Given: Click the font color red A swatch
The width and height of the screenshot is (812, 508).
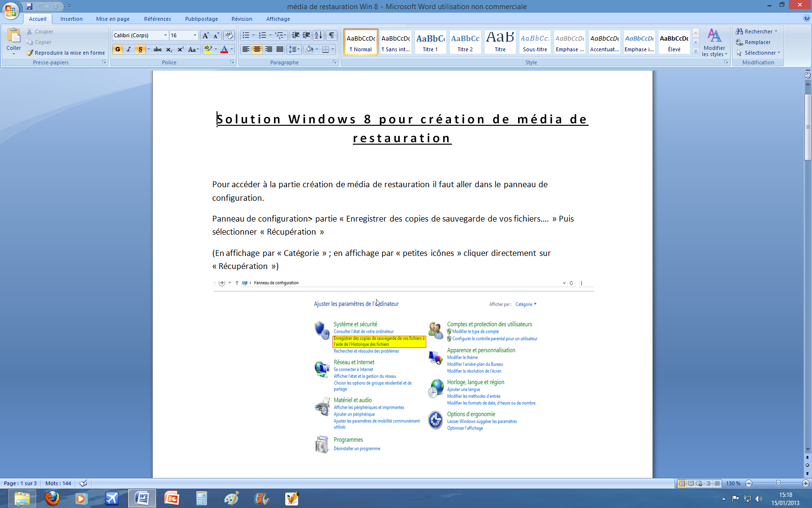Looking at the screenshot, I should (224, 49).
